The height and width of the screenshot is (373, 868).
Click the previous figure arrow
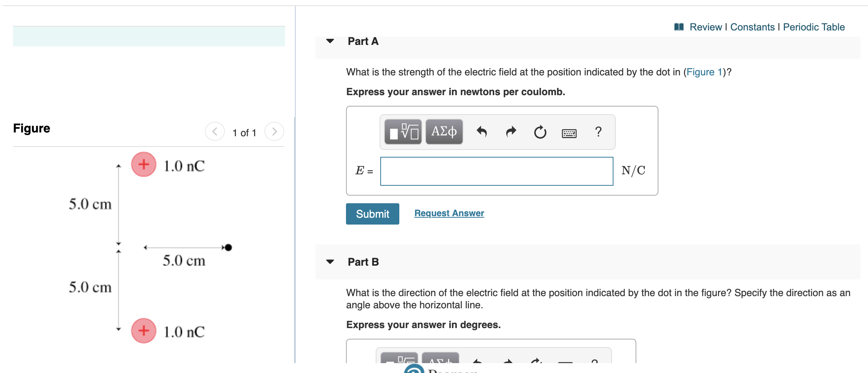tap(215, 132)
